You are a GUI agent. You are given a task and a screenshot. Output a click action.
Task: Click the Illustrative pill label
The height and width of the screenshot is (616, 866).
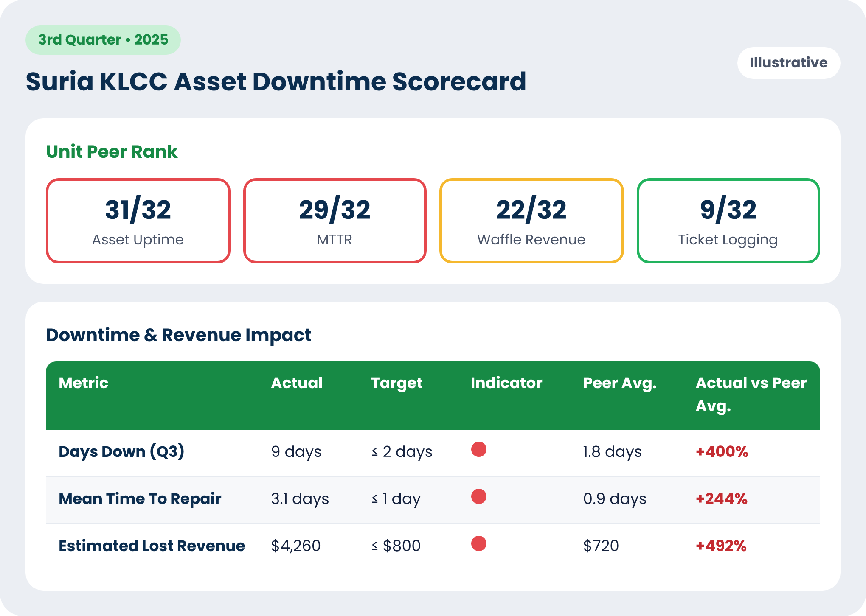789,63
